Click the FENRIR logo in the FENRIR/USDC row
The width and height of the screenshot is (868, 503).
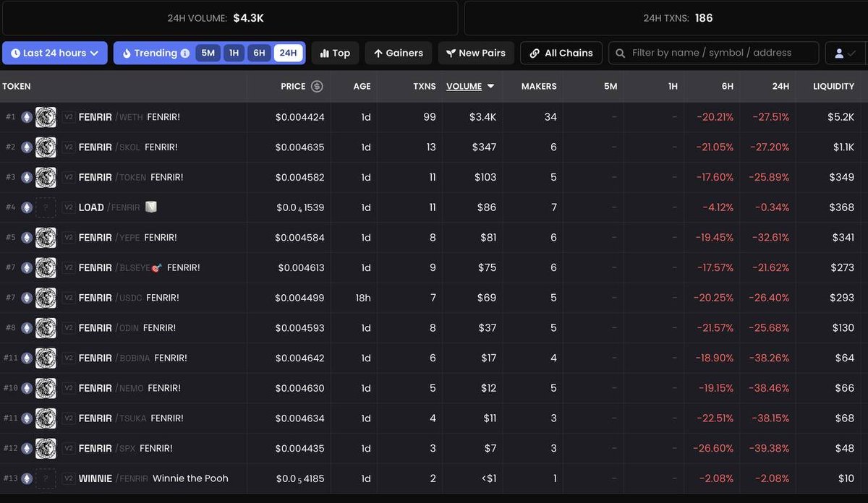click(x=46, y=298)
